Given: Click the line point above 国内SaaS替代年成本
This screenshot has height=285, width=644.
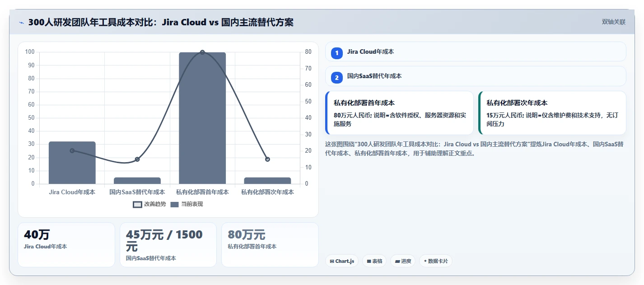Looking at the screenshot, I should tap(137, 159).
